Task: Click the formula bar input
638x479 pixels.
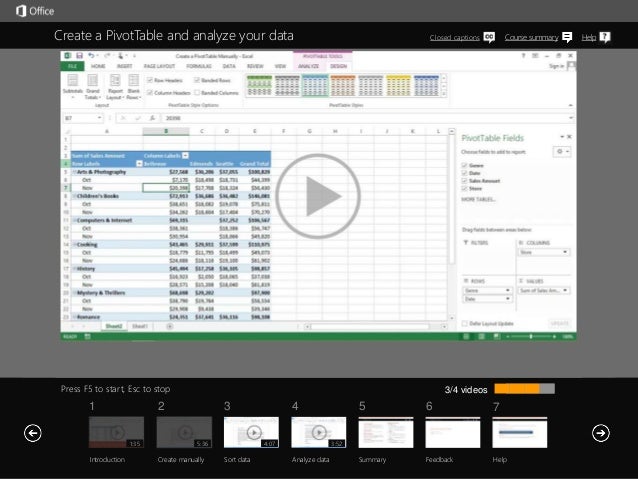Action: 367,118
